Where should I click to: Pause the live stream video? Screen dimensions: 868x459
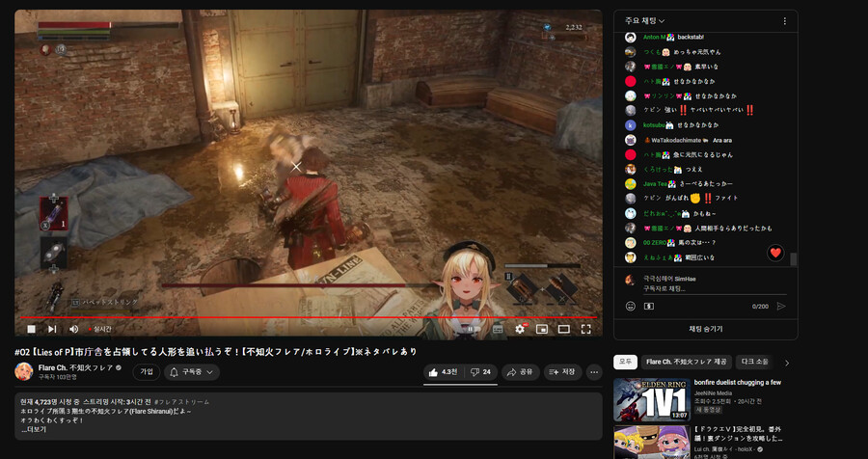[x=31, y=329]
